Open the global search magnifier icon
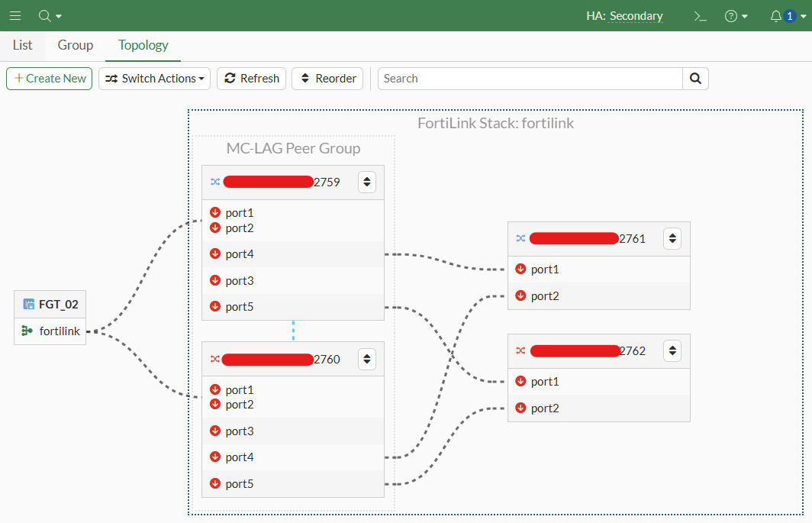Screen dimensions: 812x523 [44, 15]
